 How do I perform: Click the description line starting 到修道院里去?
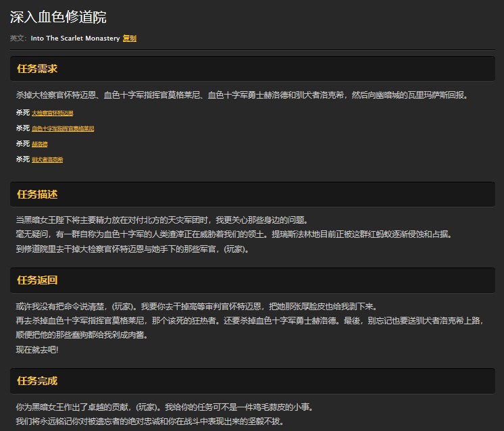(132, 249)
